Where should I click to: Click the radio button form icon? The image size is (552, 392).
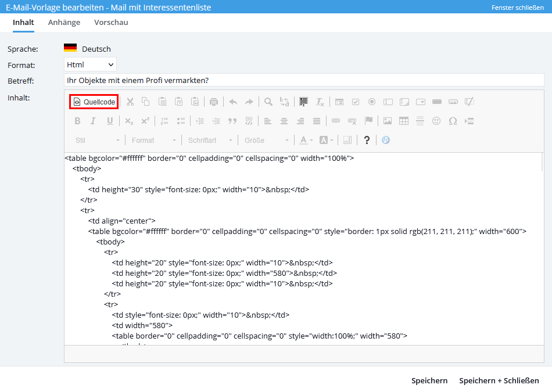372,102
